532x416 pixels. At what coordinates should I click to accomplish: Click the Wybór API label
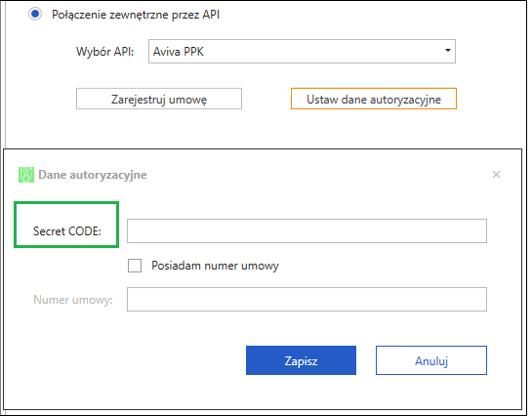click(x=104, y=52)
